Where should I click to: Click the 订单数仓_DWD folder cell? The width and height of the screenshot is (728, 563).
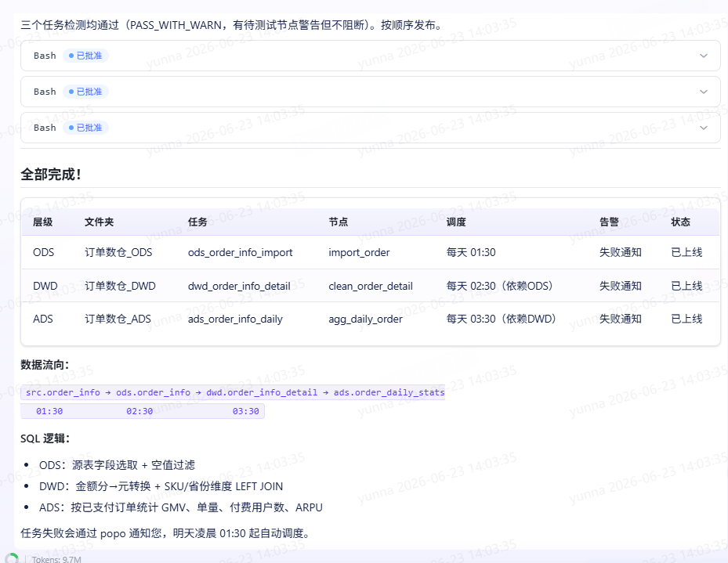[x=120, y=286]
